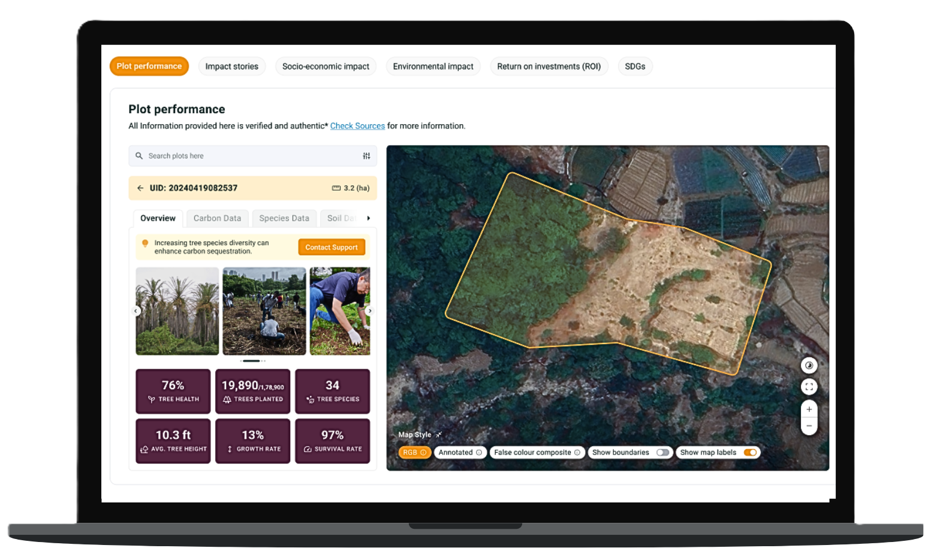
Task: Enable the Show boundaries toggle
Action: tap(662, 453)
